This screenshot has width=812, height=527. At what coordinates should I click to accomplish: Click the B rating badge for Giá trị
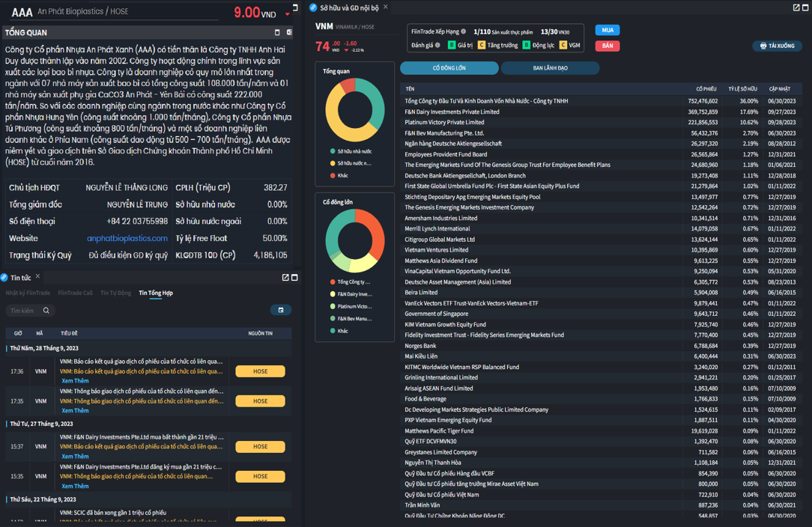click(x=452, y=45)
